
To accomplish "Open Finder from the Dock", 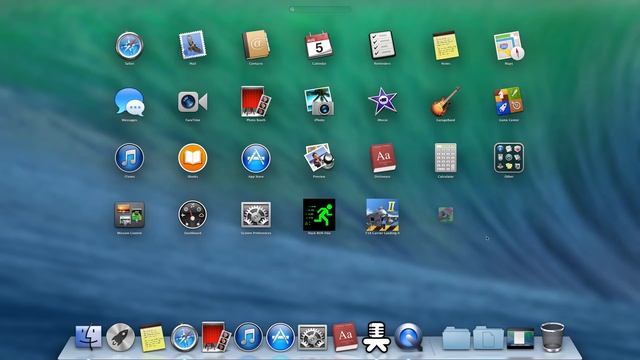I will 89,337.
